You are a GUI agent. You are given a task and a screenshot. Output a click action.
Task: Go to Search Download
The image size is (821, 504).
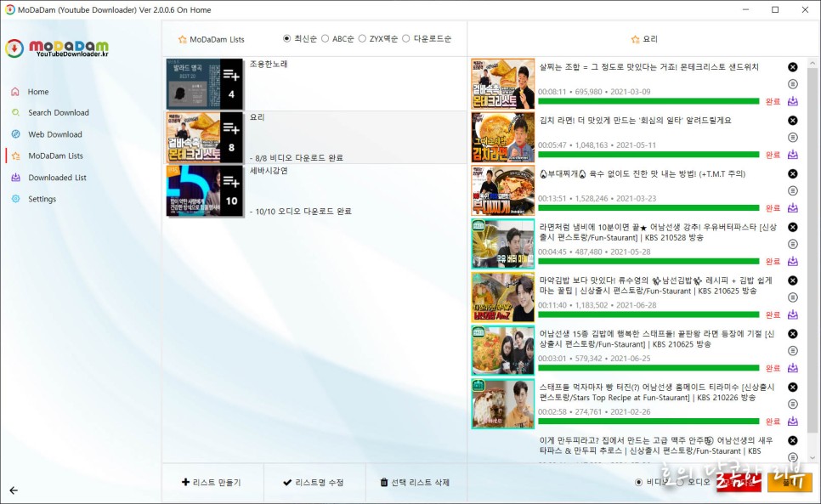point(50,112)
